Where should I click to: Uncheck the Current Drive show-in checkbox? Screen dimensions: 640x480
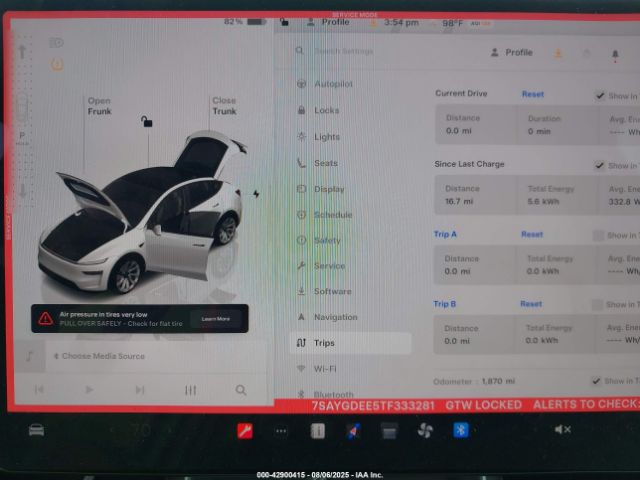click(600, 96)
